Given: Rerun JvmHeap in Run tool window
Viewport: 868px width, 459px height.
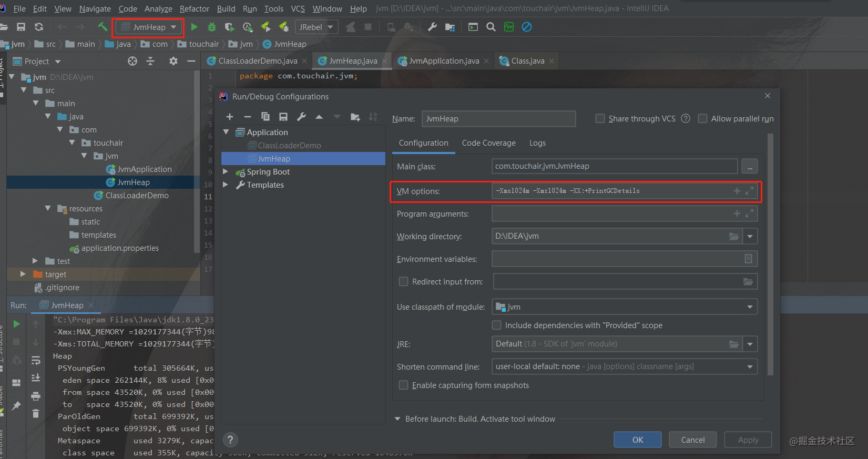Looking at the screenshot, I should [x=16, y=324].
